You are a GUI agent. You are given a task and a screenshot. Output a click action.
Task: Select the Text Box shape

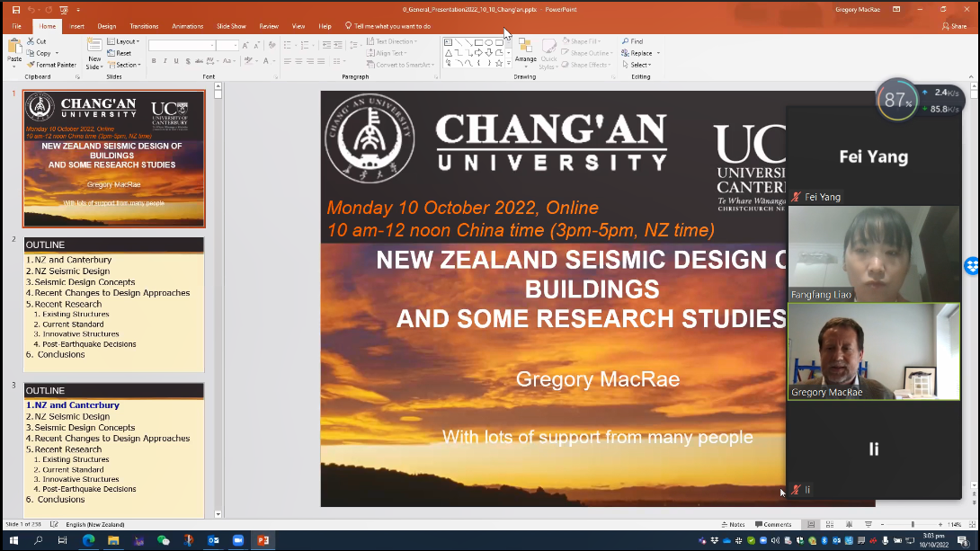pyautogui.click(x=448, y=42)
